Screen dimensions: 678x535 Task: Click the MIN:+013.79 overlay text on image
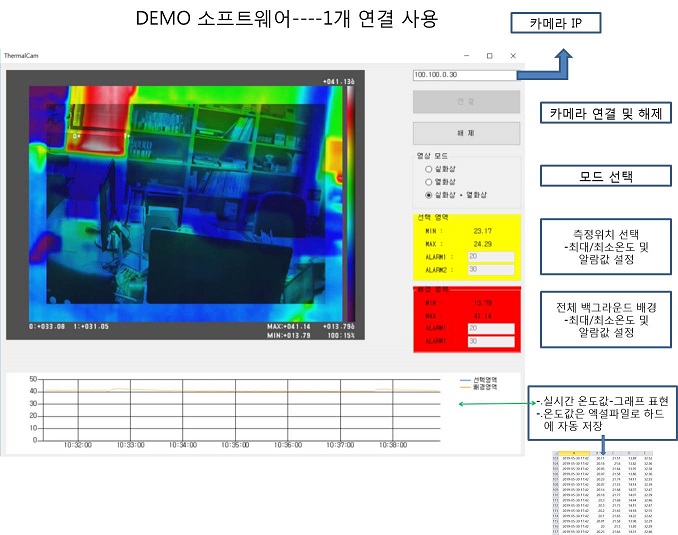[x=288, y=335]
